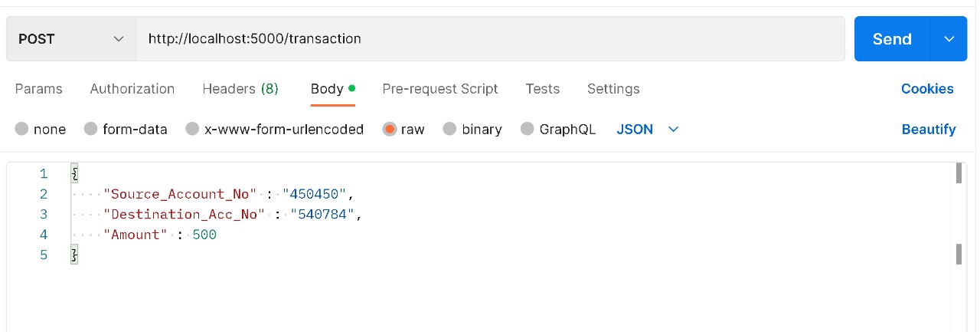Open the Authorization tab
980x332 pixels.
132,89
